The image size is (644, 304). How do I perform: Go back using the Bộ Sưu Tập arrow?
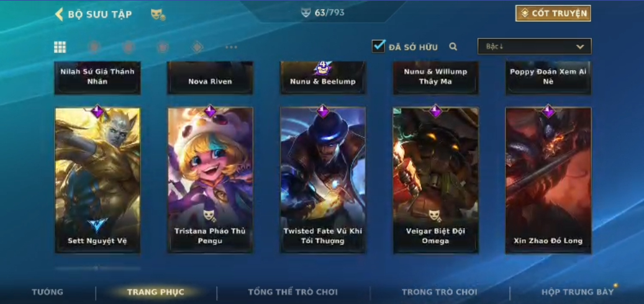coord(59,14)
